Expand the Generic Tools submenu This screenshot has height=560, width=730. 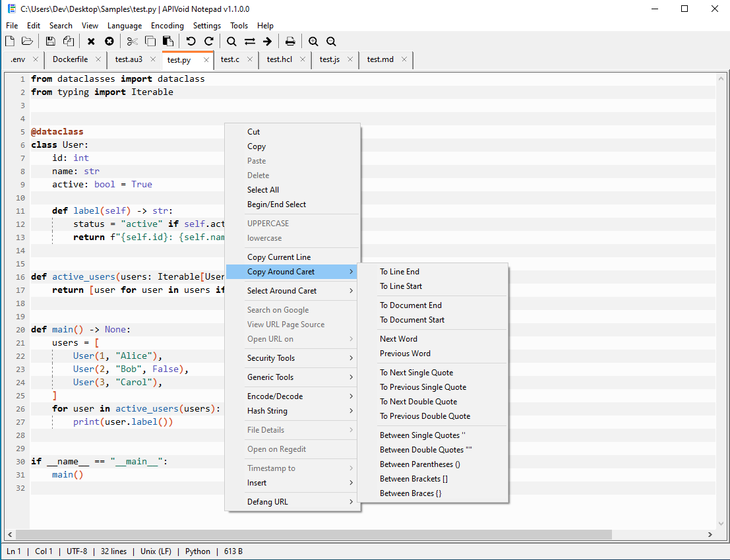[292, 377]
